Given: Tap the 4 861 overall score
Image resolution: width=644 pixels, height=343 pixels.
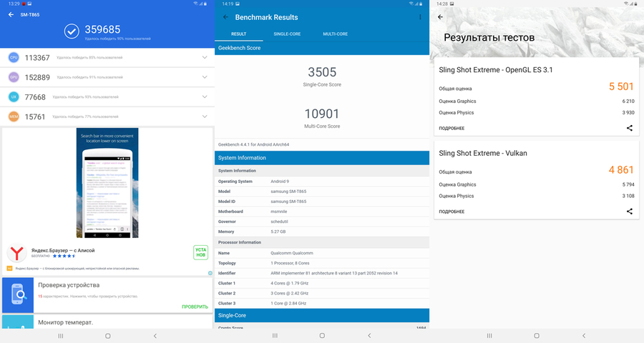Looking at the screenshot, I should (x=621, y=170).
